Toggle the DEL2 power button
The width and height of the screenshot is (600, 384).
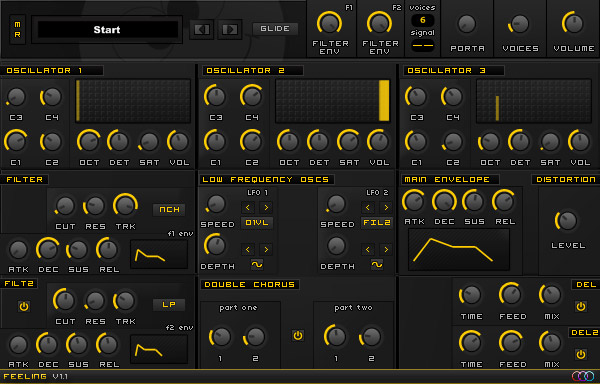pyautogui.click(x=581, y=354)
